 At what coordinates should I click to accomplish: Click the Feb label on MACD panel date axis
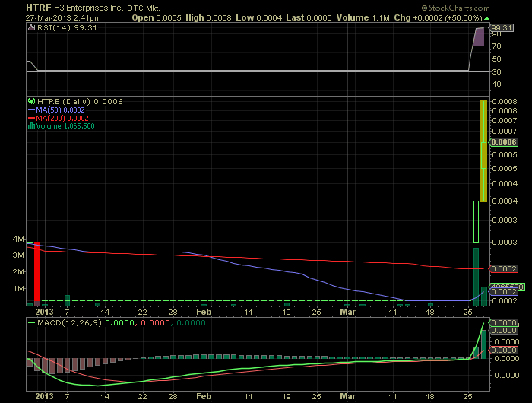[x=204, y=396]
